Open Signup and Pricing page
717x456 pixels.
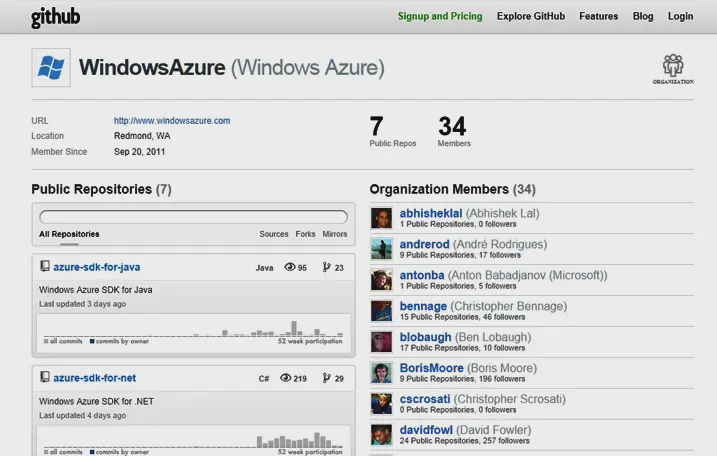tap(439, 16)
